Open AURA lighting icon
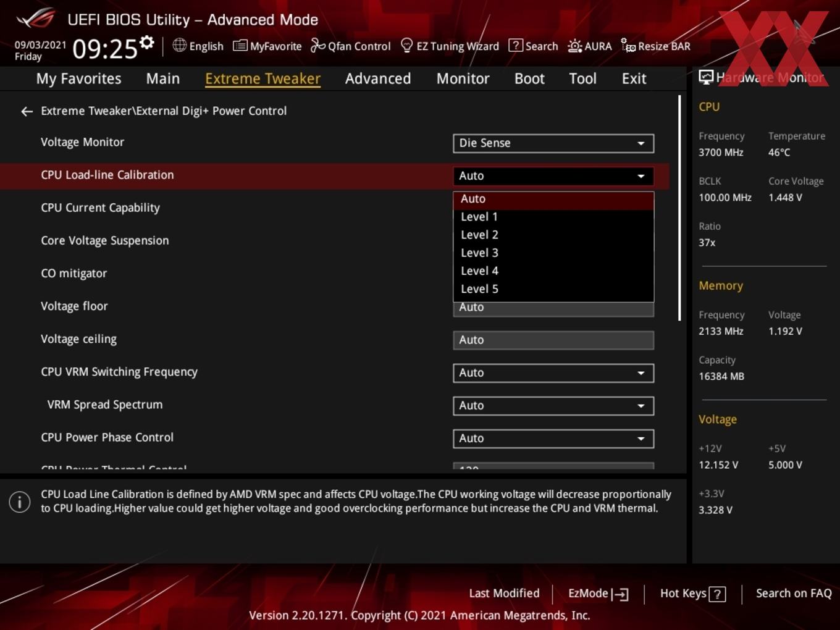This screenshot has height=630, width=840. coord(574,46)
